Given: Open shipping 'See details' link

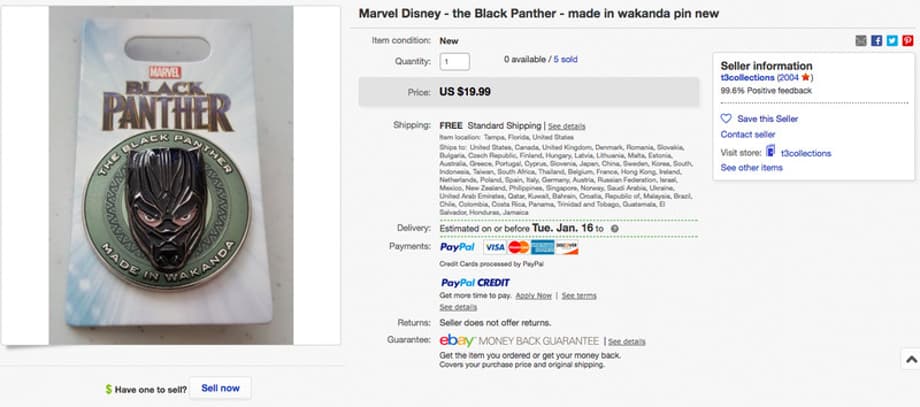Looking at the screenshot, I should 567,126.
